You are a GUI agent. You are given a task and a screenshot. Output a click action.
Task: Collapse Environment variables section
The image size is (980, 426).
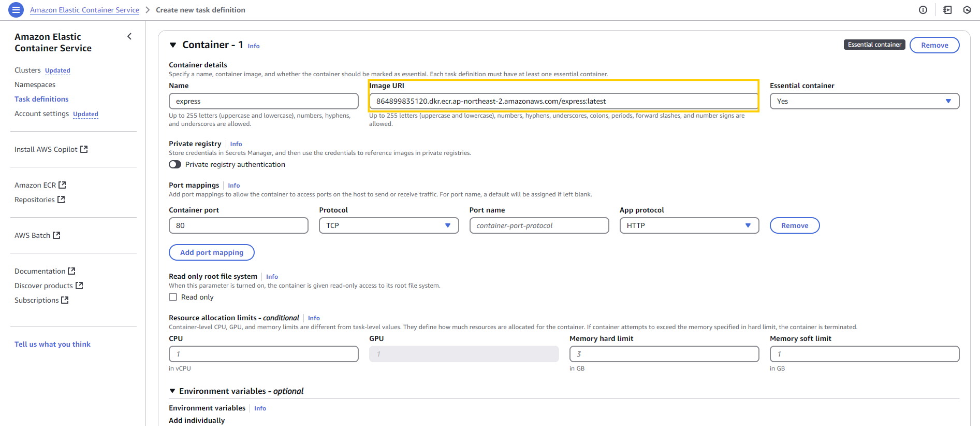coord(172,391)
